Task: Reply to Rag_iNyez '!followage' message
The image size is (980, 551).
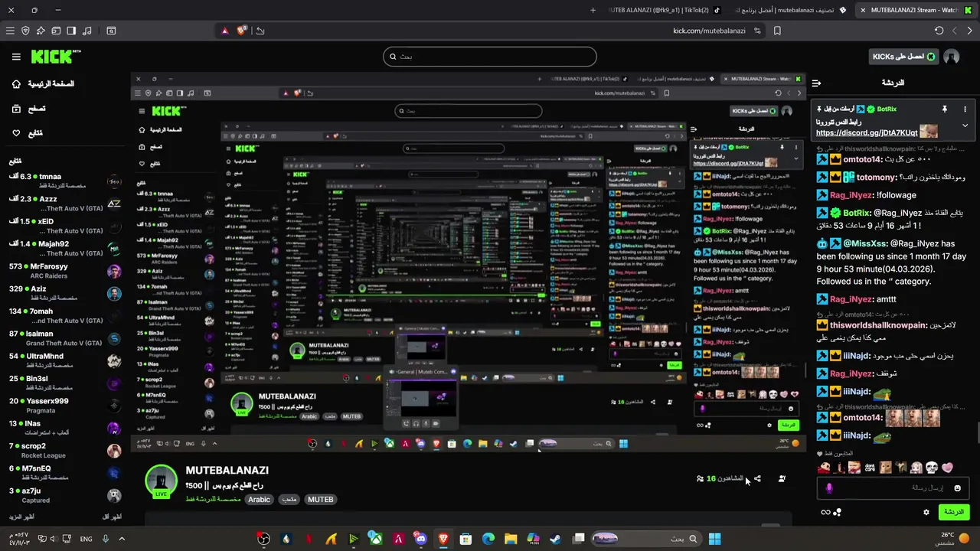Action: point(864,195)
